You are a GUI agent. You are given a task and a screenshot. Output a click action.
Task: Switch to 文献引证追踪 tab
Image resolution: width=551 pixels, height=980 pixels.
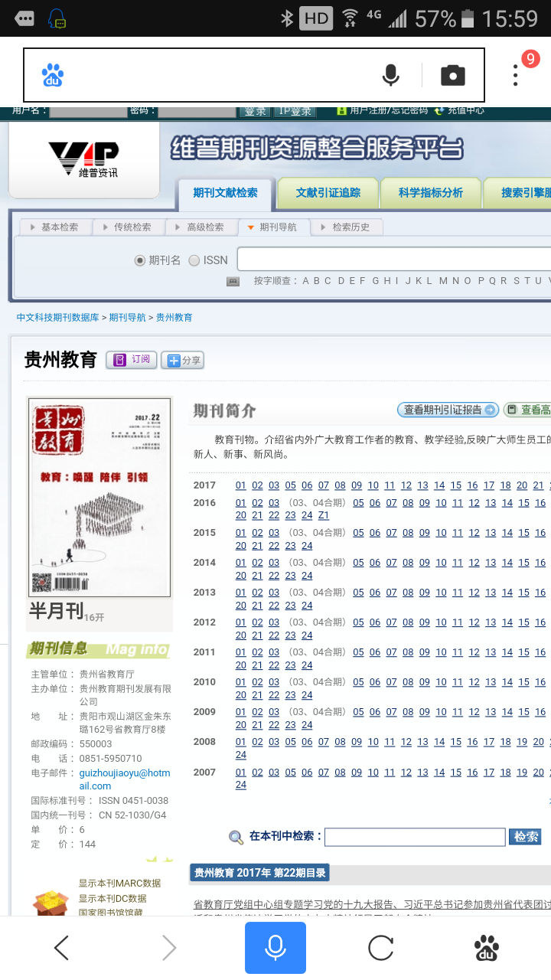pyautogui.click(x=328, y=193)
